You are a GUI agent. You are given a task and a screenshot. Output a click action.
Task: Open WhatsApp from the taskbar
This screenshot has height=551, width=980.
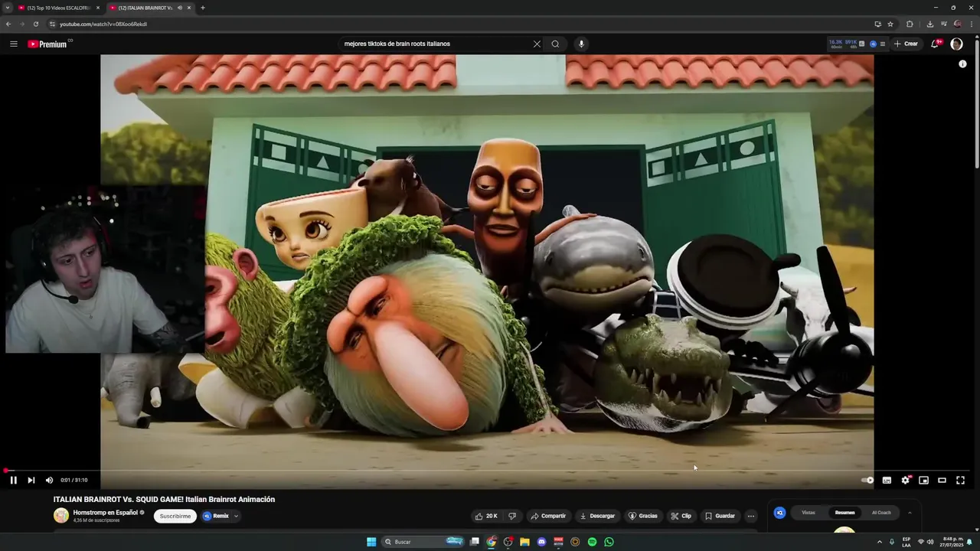click(609, 542)
